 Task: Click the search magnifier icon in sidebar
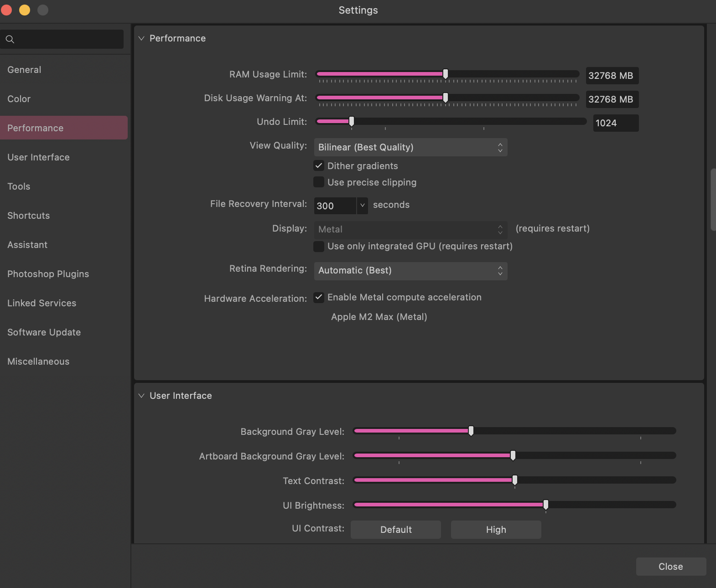[x=10, y=40]
